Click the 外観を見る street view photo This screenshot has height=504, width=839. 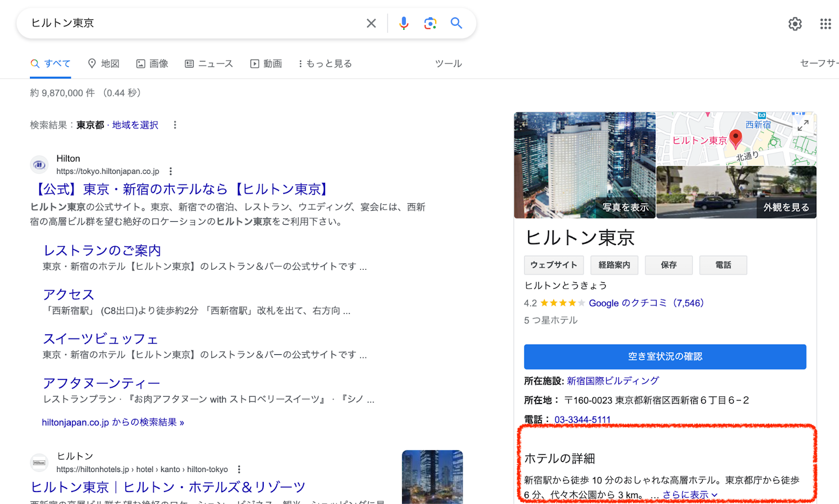click(x=736, y=192)
